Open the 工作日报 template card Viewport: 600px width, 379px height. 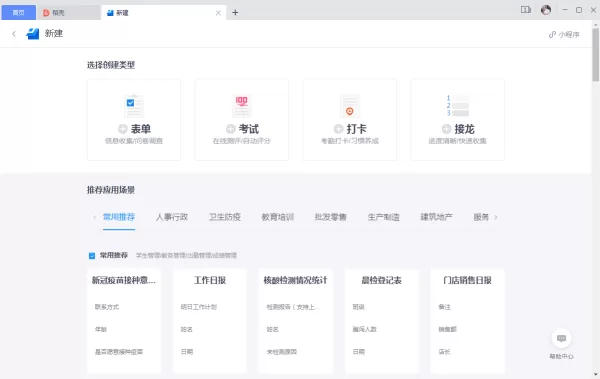pyautogui.click(x=210, y=321)
